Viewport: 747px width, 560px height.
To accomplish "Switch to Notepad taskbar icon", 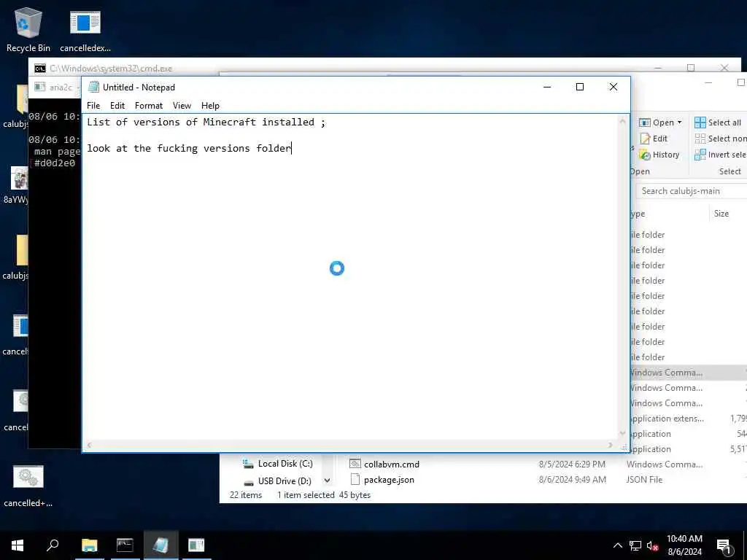I will [x=160, y=545].
